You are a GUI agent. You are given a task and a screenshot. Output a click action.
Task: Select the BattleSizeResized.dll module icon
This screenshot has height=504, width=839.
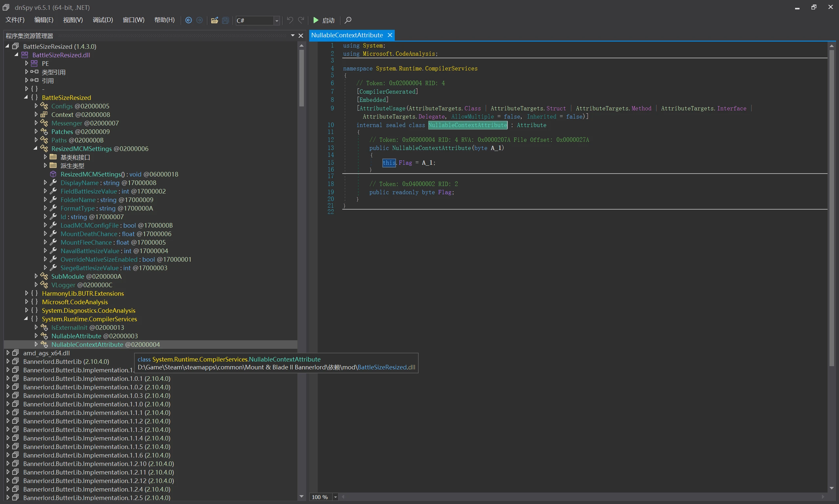pyautogui.click(x=25, y=55)
